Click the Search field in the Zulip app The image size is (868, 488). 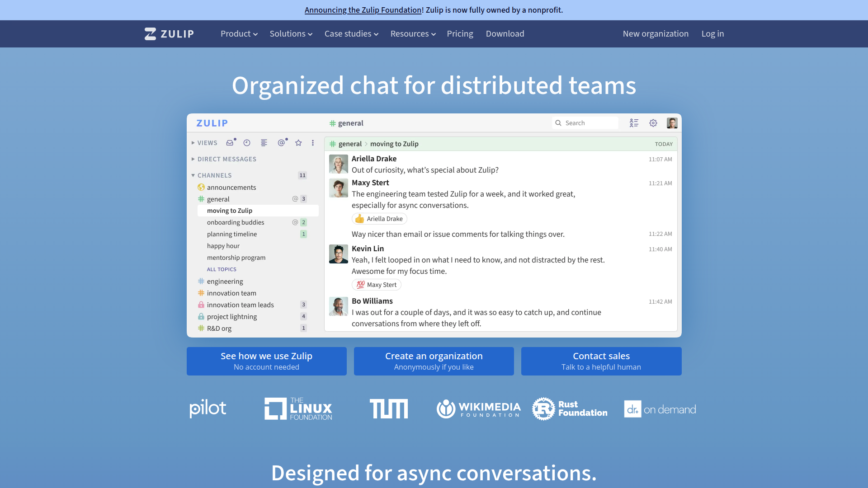pyautogui.click(x=585, y=123)
